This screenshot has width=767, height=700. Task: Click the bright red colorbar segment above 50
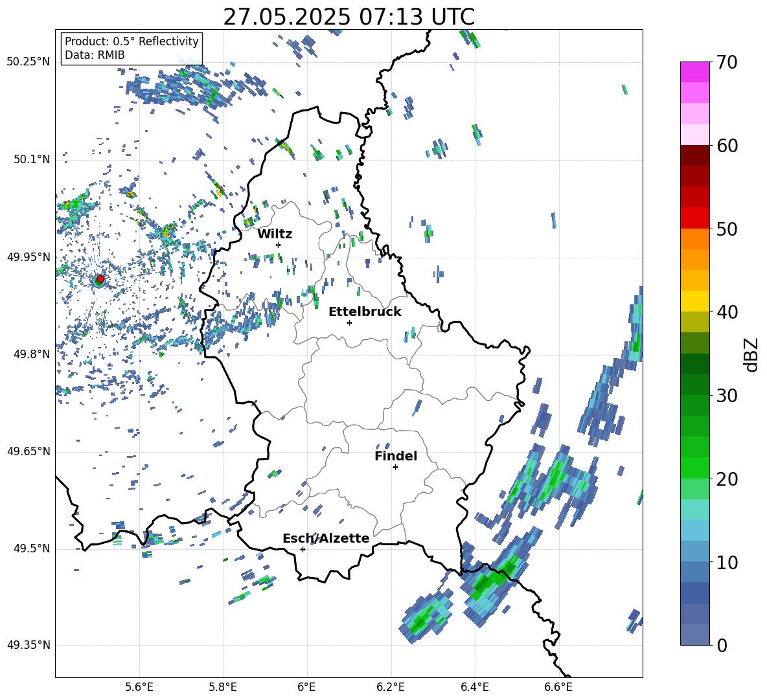[694, 218]
